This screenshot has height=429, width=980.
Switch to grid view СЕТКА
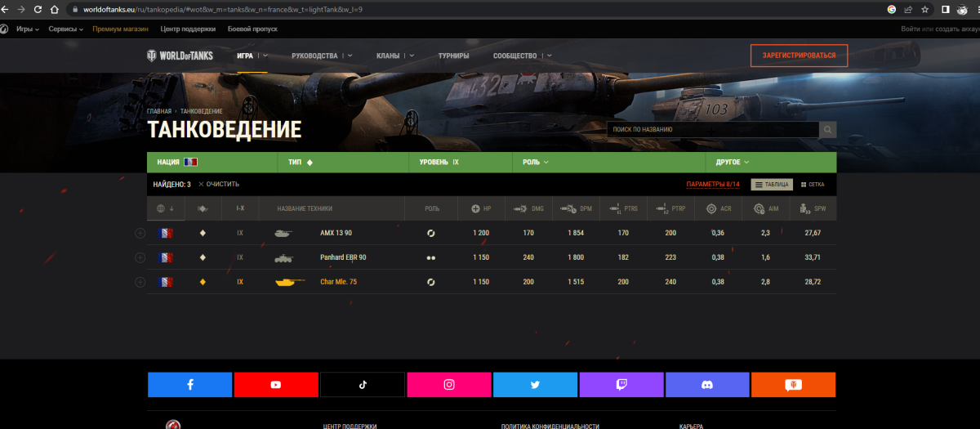pyautogui.click(x=813, y=185)
